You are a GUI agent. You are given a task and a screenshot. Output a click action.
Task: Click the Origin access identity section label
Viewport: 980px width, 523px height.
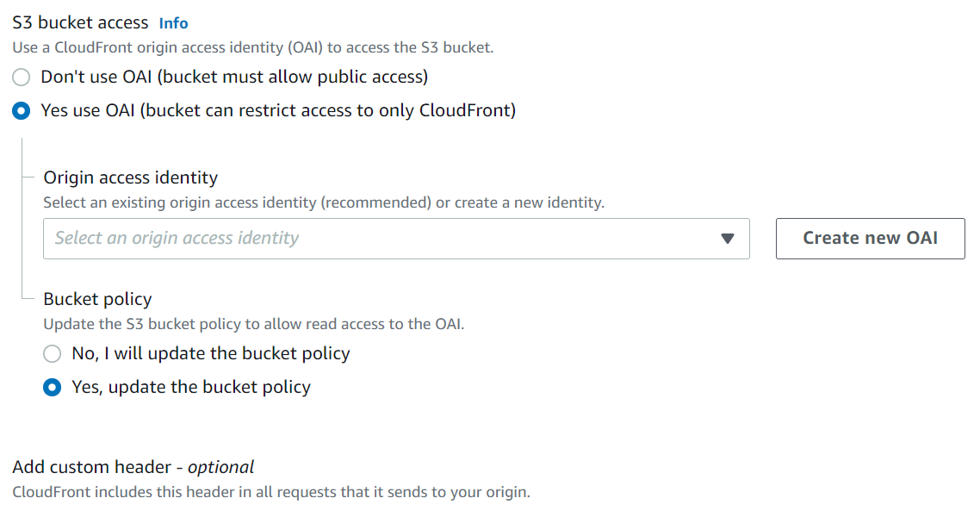[131, 177]
